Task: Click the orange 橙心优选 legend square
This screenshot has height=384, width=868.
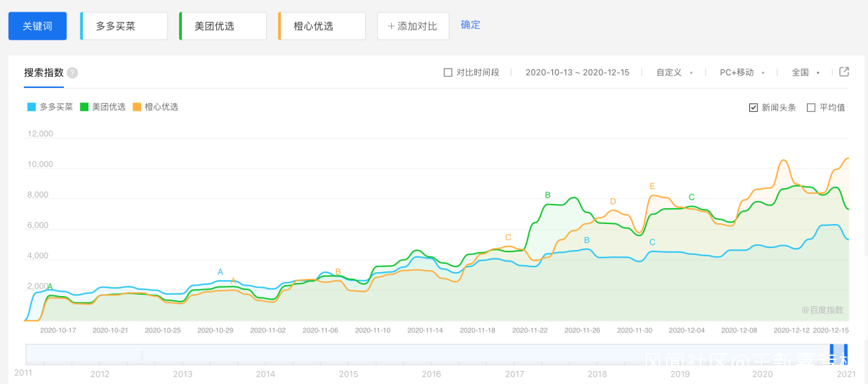Action: coord(137,107)
